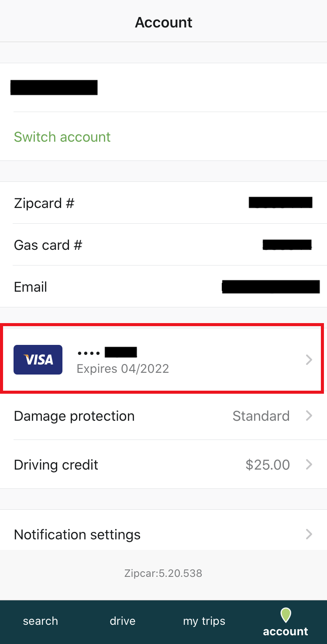Tap the Zipcard number row
The image size is (327, 644).
(164, 203)
